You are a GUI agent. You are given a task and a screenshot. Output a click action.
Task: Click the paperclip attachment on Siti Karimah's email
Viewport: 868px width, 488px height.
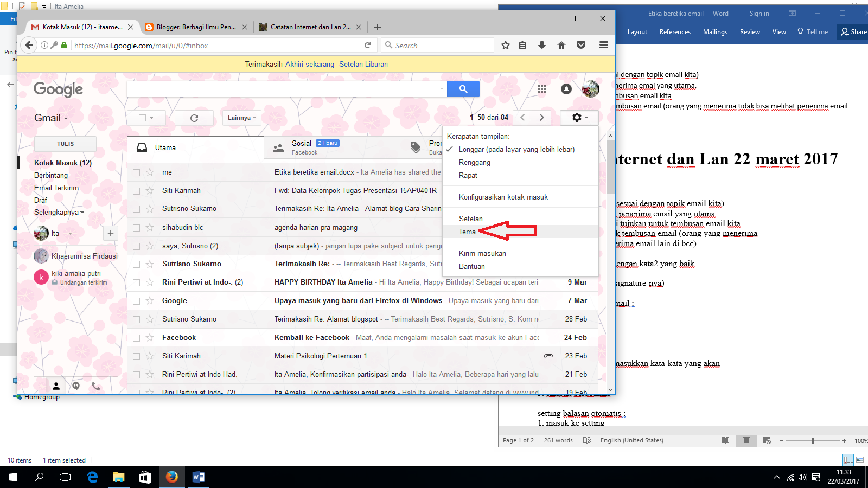(x=548, y=356)
